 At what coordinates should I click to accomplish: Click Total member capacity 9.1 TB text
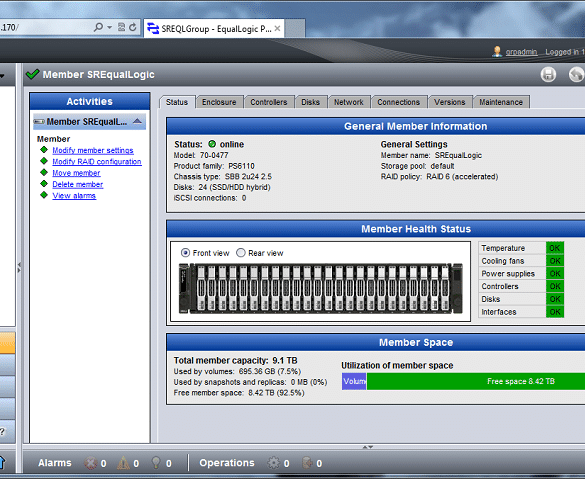click(235, 360)
